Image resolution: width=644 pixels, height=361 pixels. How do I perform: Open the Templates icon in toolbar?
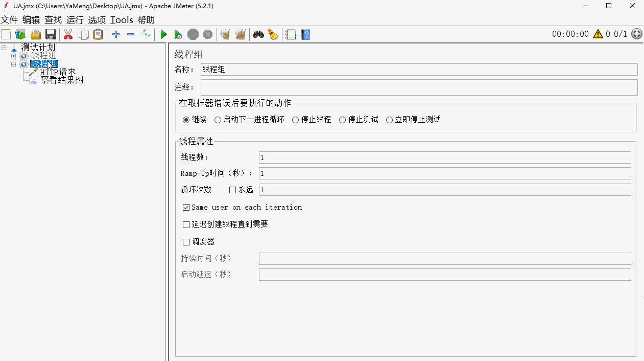click(20, 34)
